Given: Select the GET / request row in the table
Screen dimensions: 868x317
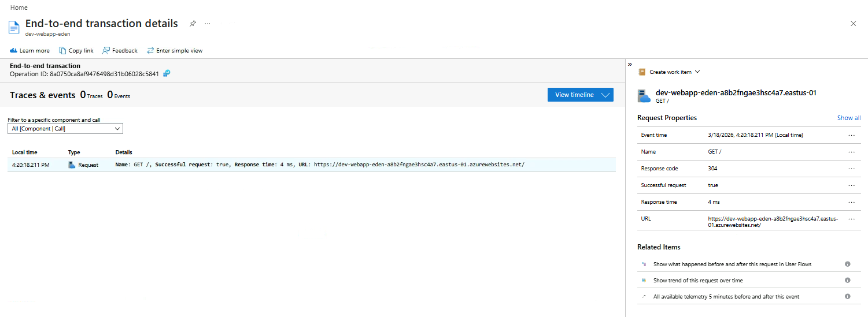Looking at the screenshot, I should click(x=312, y=165).
